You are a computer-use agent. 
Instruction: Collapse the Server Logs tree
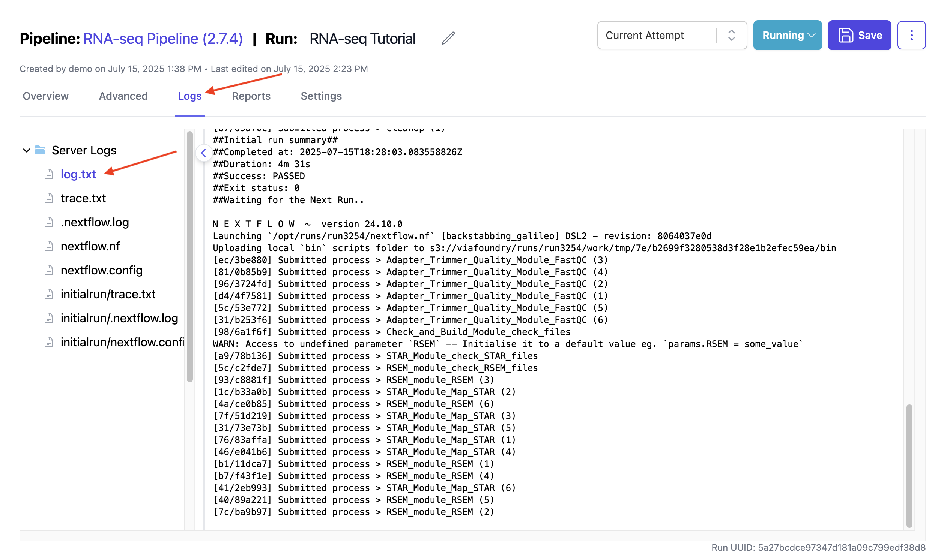(26, 150)
